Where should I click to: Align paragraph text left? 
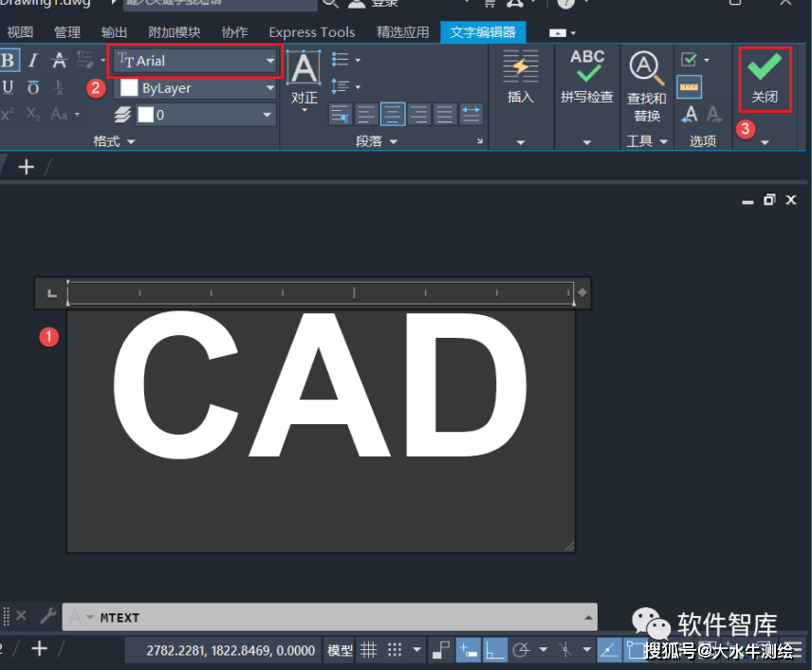click(366, 114)
